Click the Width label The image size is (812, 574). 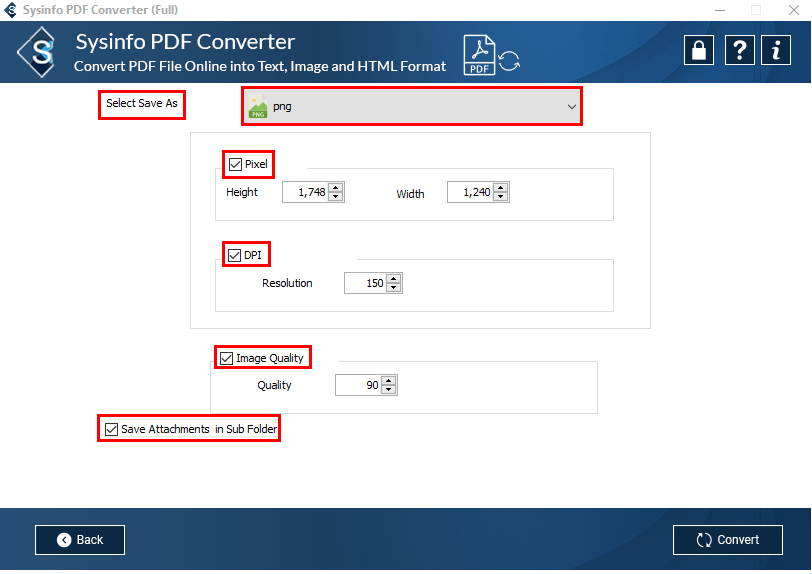[410, 194]
